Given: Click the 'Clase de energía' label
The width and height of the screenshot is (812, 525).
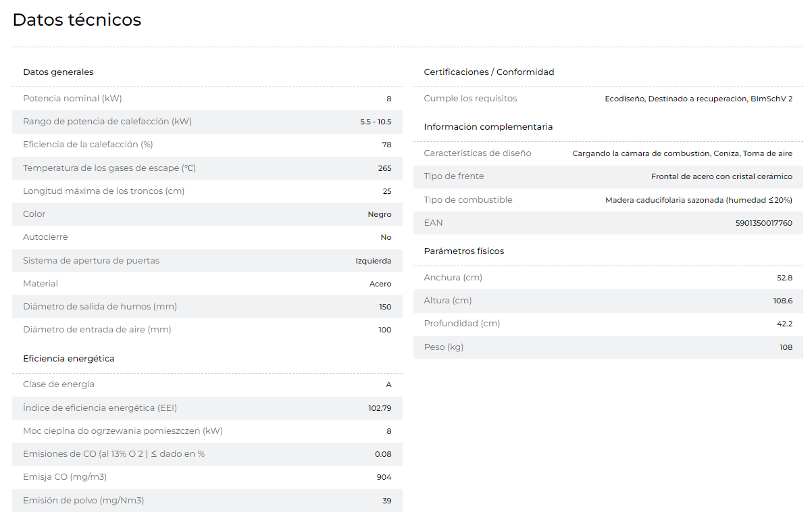Looking at the screenshot, I should pos(59,384).
